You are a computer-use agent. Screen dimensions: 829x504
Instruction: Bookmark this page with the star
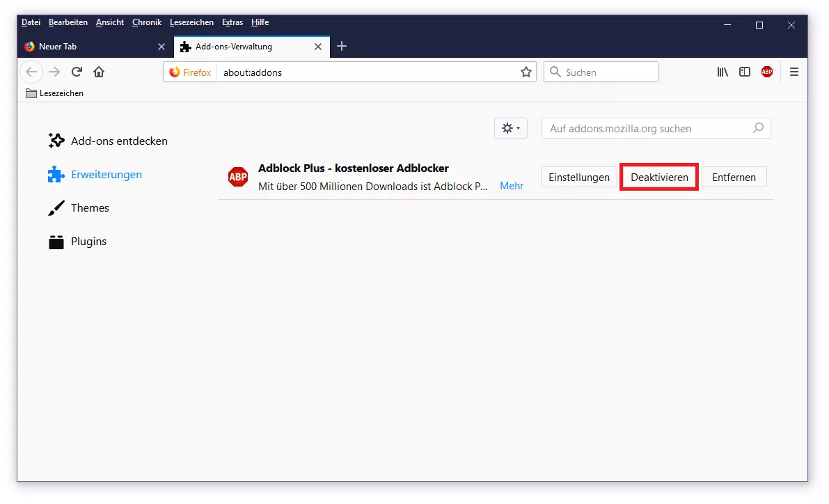tap(526, 72)
